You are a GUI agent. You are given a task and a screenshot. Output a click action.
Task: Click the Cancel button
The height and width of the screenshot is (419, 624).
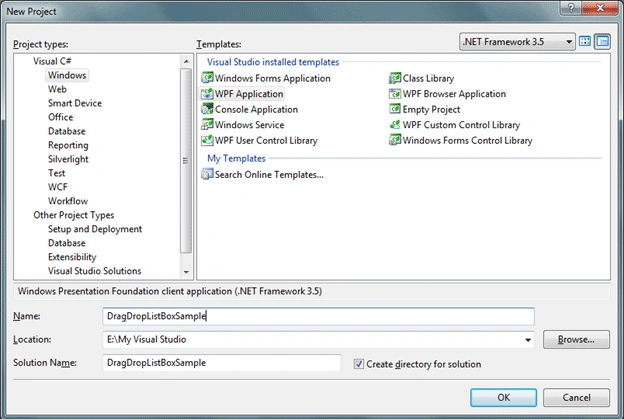point(576,398)
